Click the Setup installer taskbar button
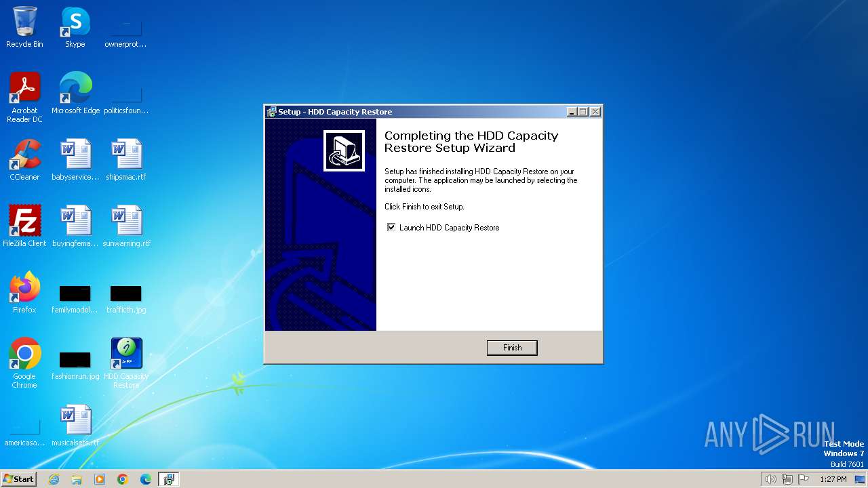The width and height of the screenshot is (868, 488). pos(169,479)
